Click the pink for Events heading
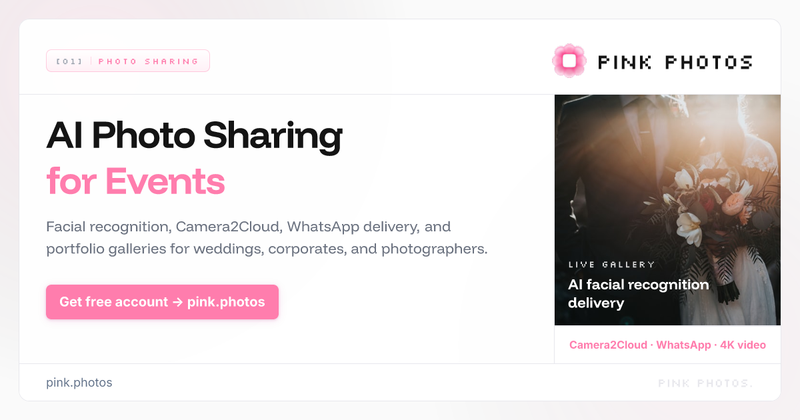The height and width of the screenshot is (420, 800). tap(135, 181)
